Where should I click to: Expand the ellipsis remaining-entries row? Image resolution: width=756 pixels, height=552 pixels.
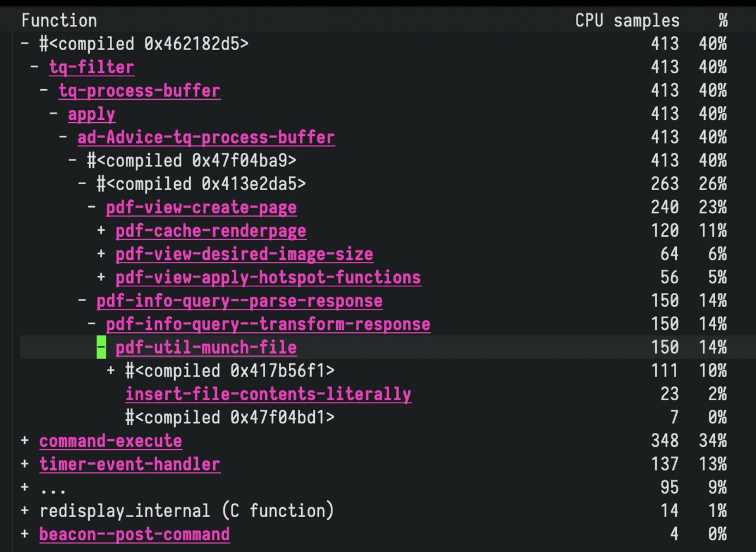coord(25,488)
